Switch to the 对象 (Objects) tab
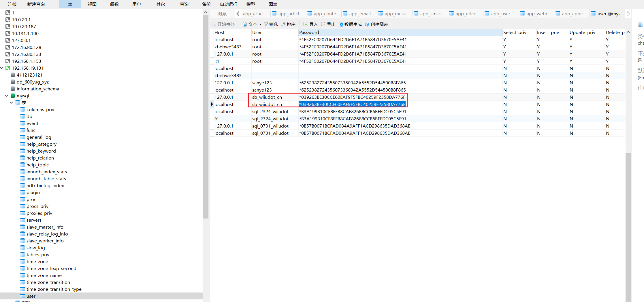The image size is (644, 302). tap(222, 14)
